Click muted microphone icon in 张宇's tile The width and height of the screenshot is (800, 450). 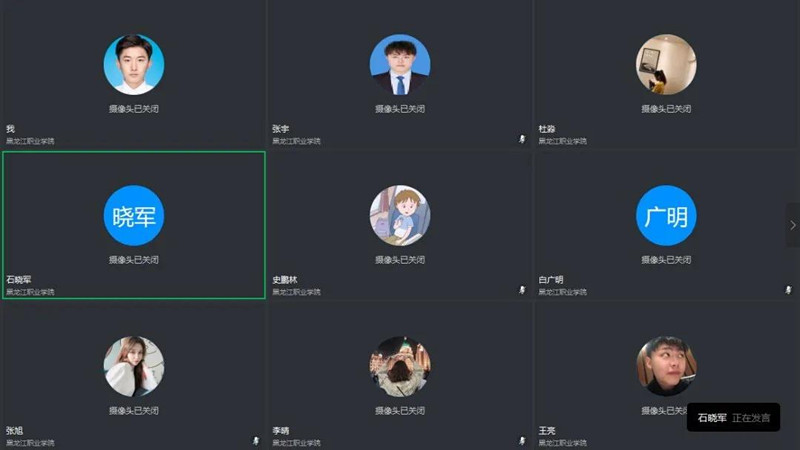point(522,139)
